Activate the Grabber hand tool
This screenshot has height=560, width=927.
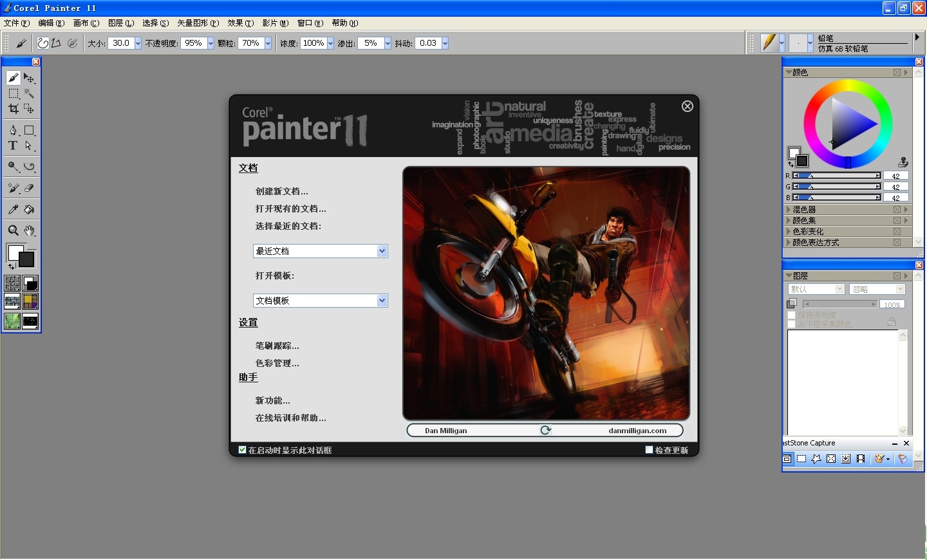point(29,230)
